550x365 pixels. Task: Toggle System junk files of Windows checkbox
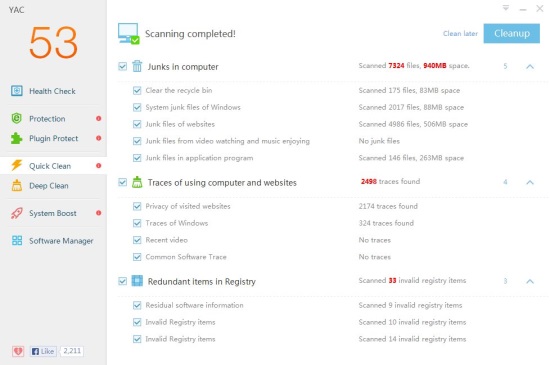[137, 107]
